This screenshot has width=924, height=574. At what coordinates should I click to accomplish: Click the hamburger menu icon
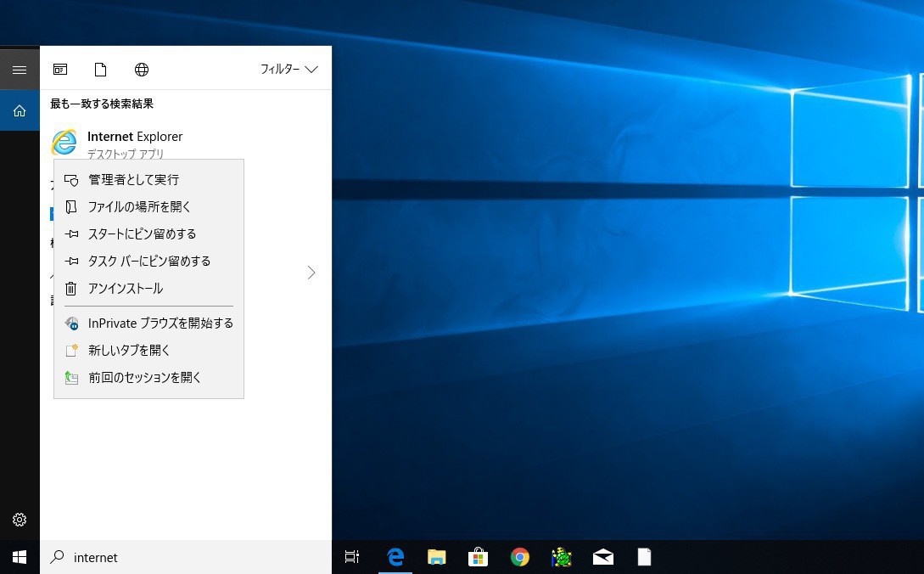[20, 70]
